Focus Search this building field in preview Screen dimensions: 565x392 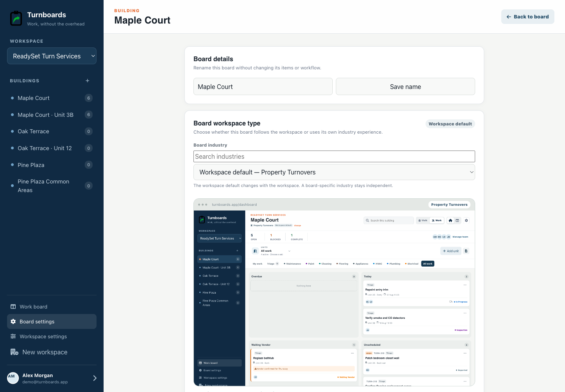[388, 220]
